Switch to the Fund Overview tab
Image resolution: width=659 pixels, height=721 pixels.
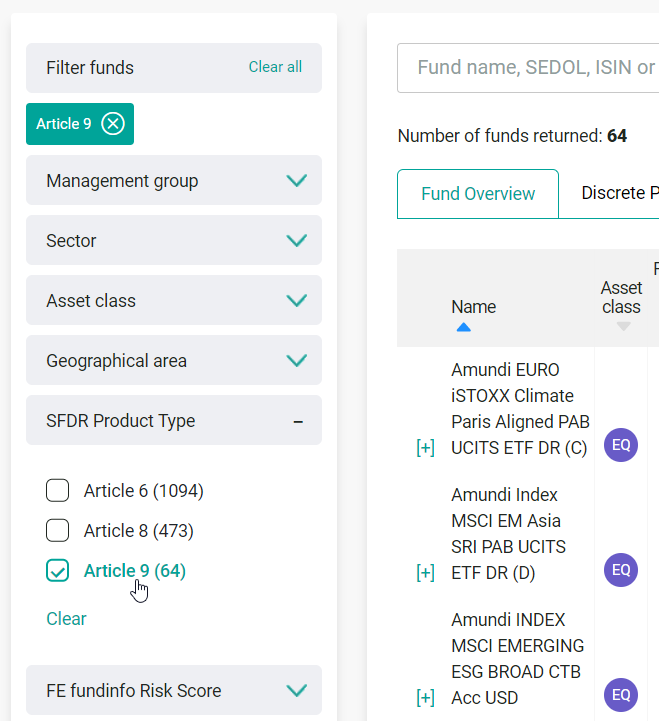coord(478,194)
